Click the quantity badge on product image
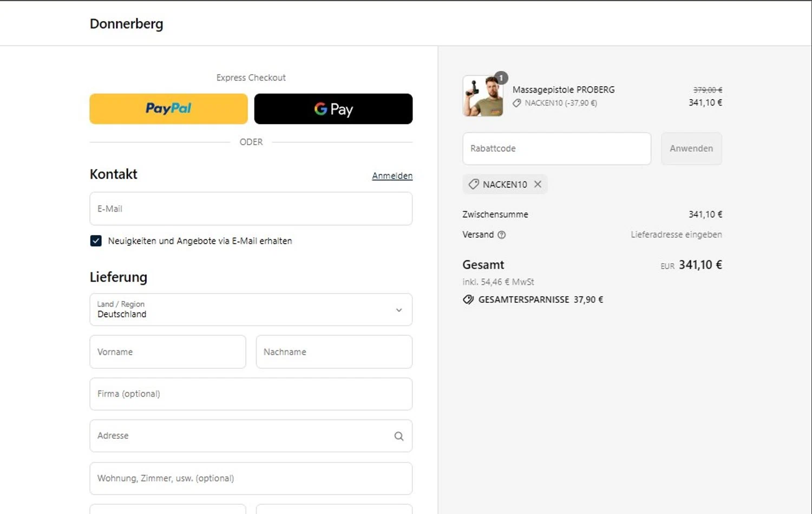 (x=501, y=78)
